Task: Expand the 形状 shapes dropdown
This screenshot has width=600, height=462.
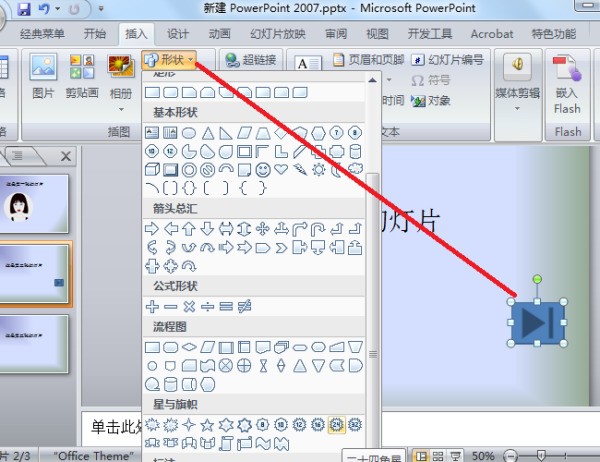Action: 168,60
